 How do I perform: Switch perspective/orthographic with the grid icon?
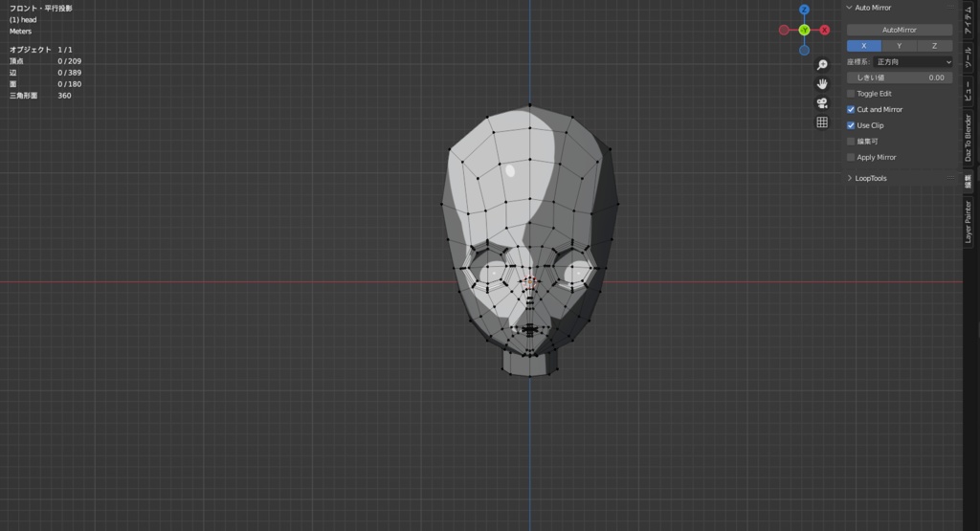tap(822, 122)
